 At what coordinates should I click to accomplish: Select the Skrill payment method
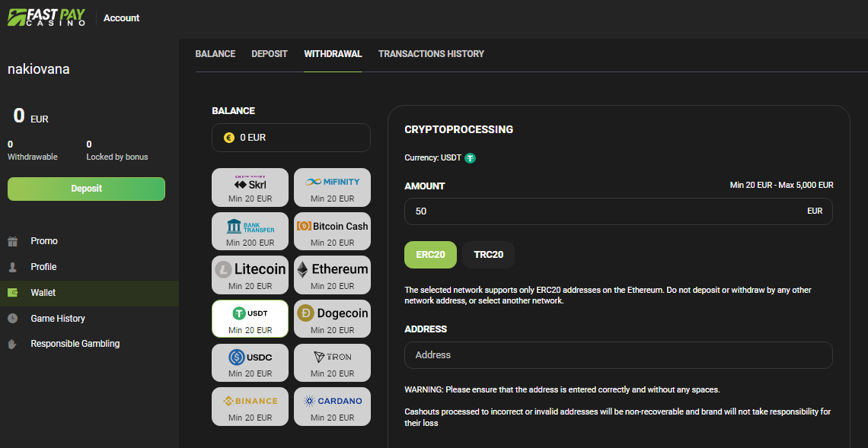tap(250, 187)
